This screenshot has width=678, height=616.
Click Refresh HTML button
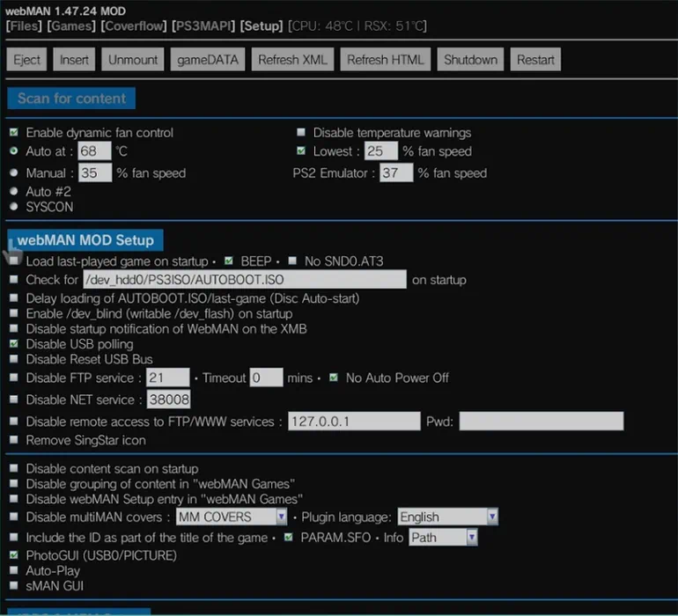pyautogui.click(x=386, y=60)
